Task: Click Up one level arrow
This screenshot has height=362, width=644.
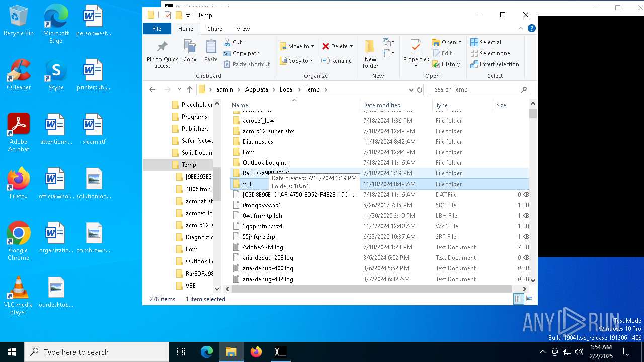Action: pos(189,89)
